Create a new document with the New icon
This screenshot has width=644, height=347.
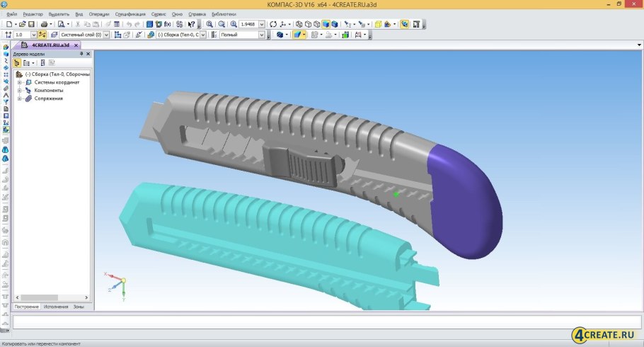coord(9,24)
